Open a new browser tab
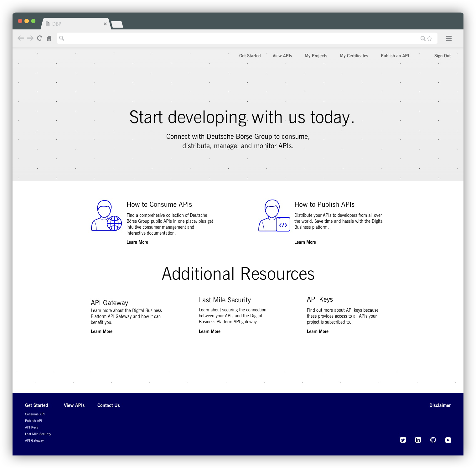 tap(117, 24)
